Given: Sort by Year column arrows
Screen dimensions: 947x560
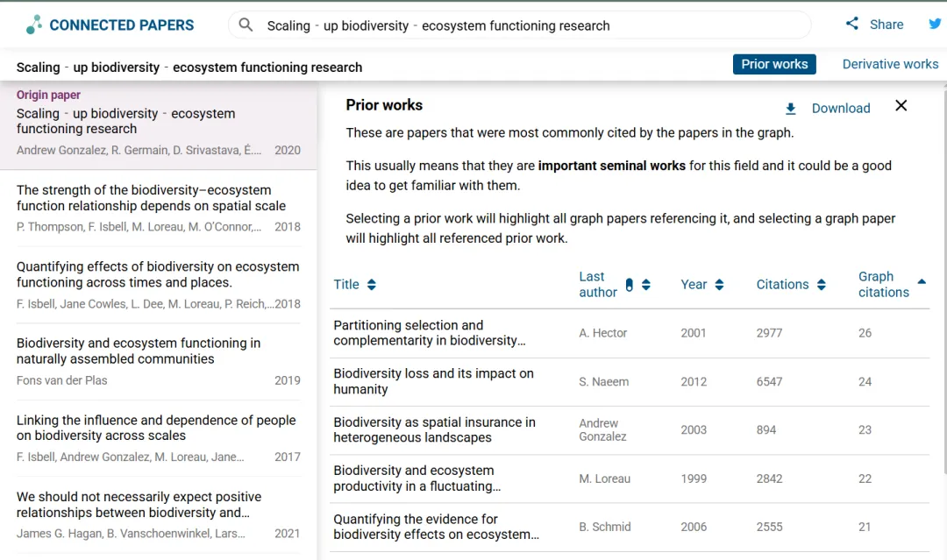Looking at the screenshot, I should pos(720,285).
